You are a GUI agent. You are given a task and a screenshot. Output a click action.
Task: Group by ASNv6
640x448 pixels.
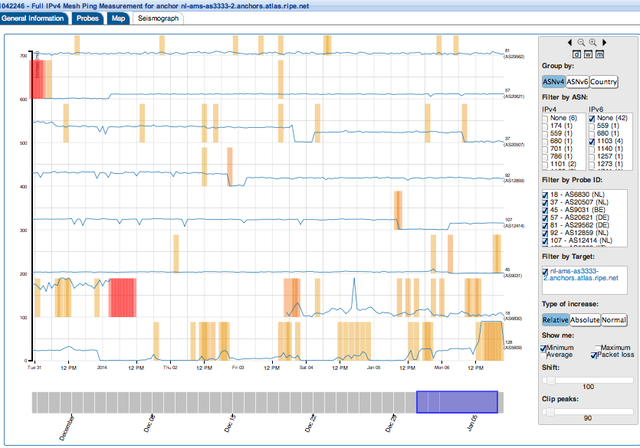click(x=577, y=82)
